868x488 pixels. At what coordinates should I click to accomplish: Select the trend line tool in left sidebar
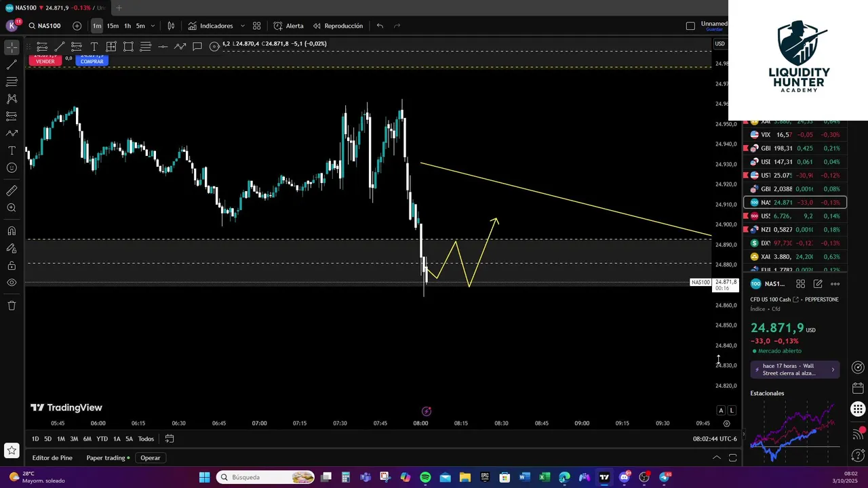coord(12,65)
